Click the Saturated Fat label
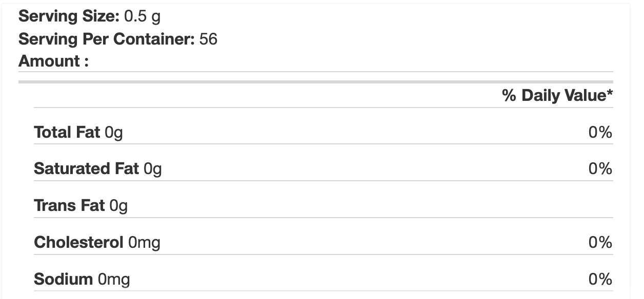This screenshot has height=299, width=644. click(x=86, y=169)
